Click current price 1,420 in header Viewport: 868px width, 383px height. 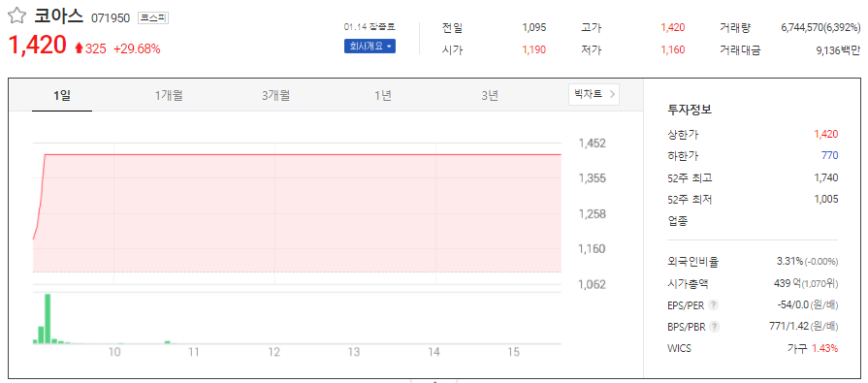pos(37,46)
